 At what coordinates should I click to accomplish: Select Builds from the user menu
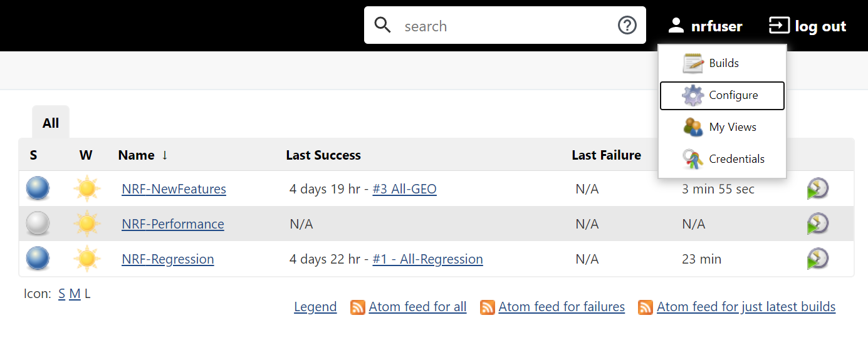pos(722,63)
